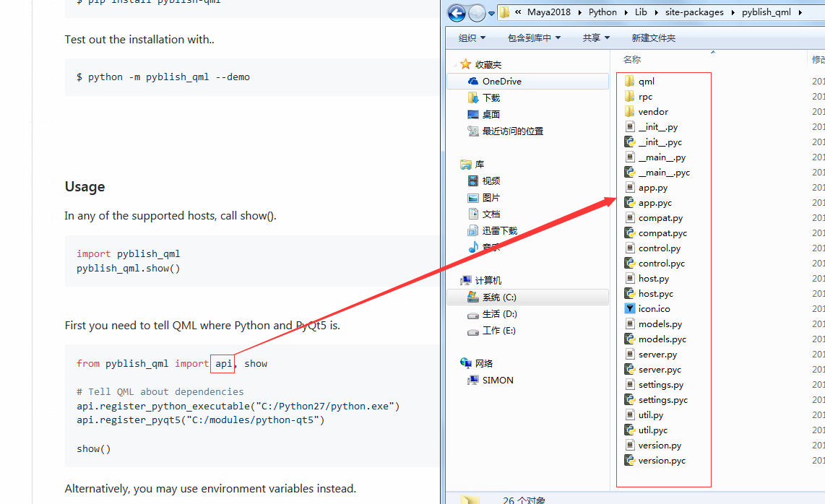
Task: Select the __main__.py file
Action: 655,157
